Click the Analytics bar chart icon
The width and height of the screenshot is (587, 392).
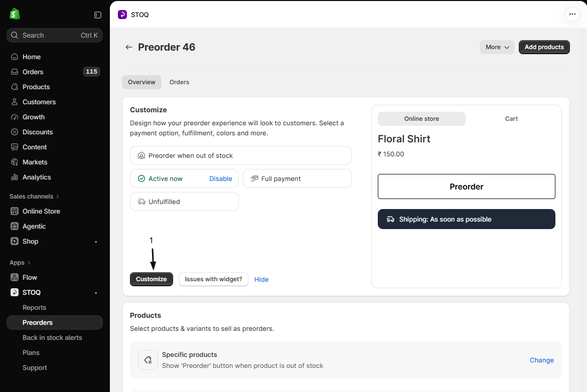(15, 177)
